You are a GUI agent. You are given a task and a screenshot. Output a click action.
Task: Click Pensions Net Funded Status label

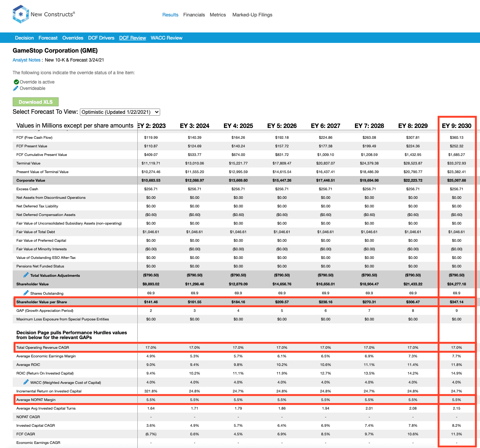click(x=40, y=266)
